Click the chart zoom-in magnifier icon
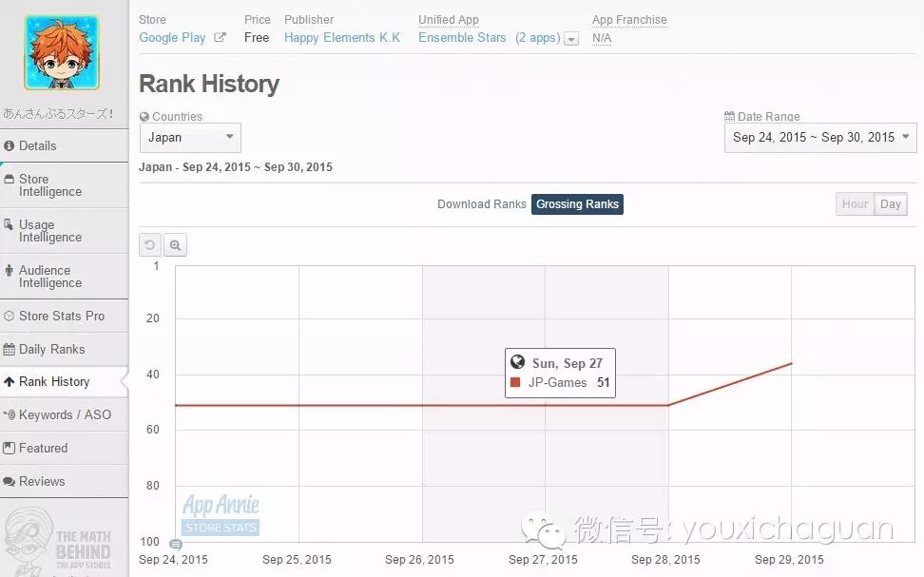The width and height of the screenshot is (924, 577). point(175,245)
